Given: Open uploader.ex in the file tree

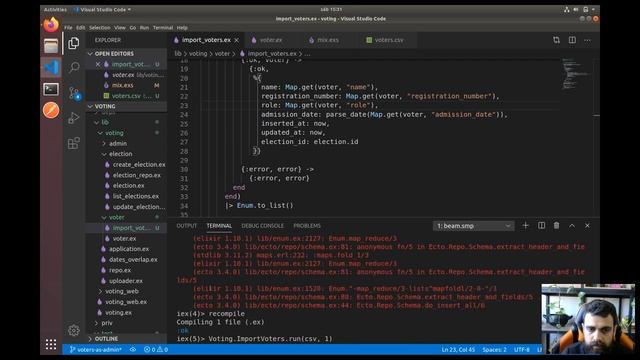Looking at the screenshot, I should [126, 280].
